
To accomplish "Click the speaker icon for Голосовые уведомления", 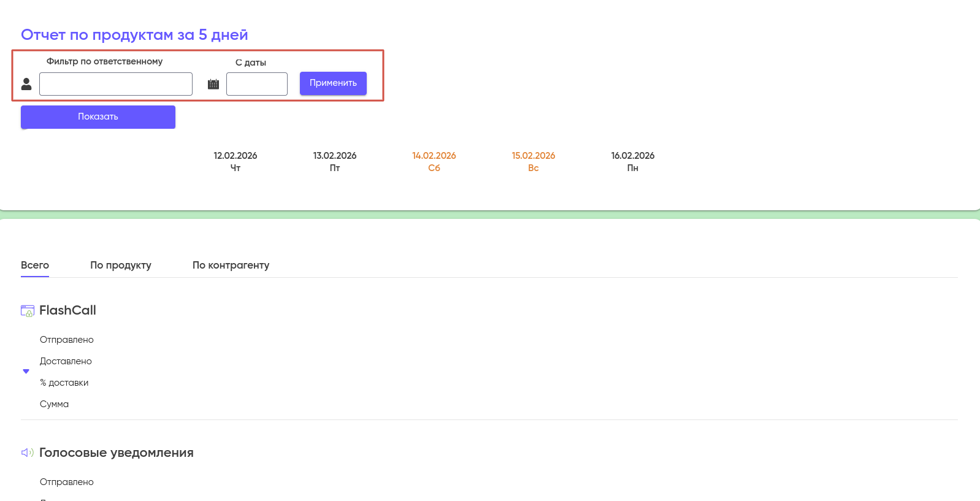I will tap(28, 453).
